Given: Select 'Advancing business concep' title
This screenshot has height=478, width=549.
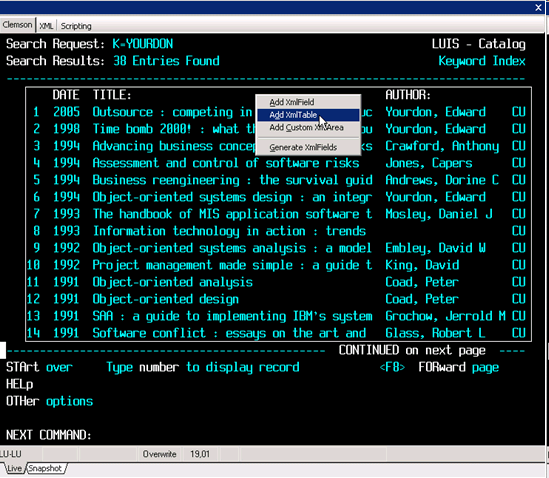Looking at the screenshot, I should tap(174, 146).
